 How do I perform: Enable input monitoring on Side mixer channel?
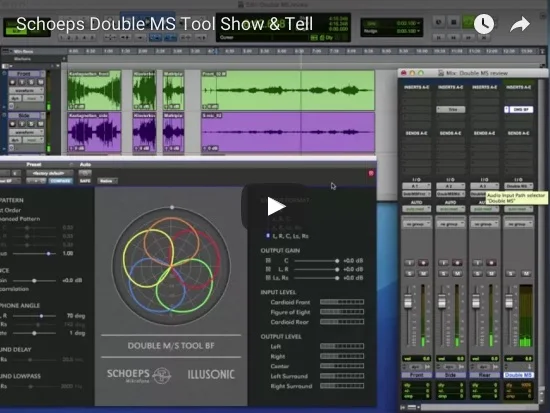[x=443, y=262]
